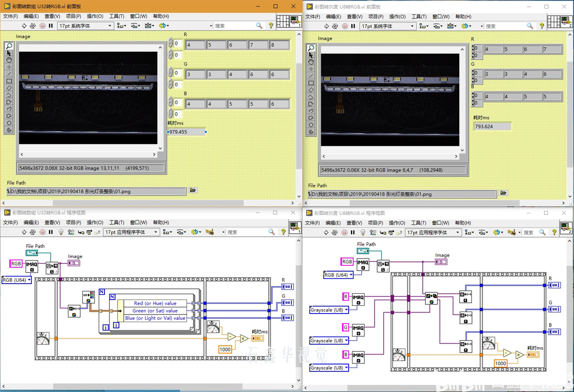Click the File Path browse folder button in U32转RGB
Screen dimensions: 574x392
pos(193,191)
